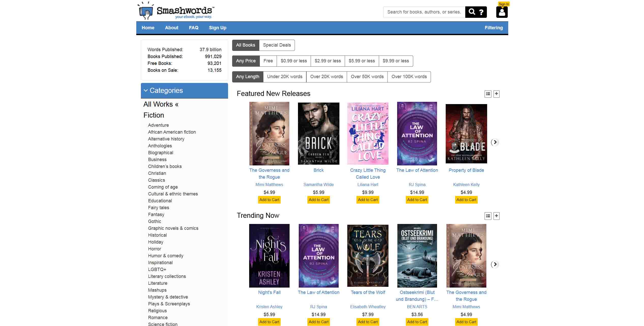Filter by $9.99 or less
The image size is (644, 326).
coord(396,61)
